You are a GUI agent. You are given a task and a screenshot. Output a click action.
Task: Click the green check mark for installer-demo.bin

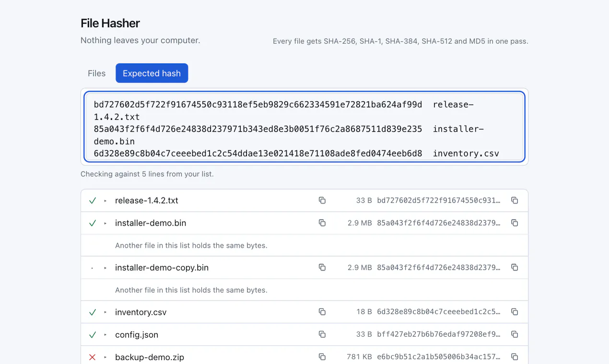(93, 223)
